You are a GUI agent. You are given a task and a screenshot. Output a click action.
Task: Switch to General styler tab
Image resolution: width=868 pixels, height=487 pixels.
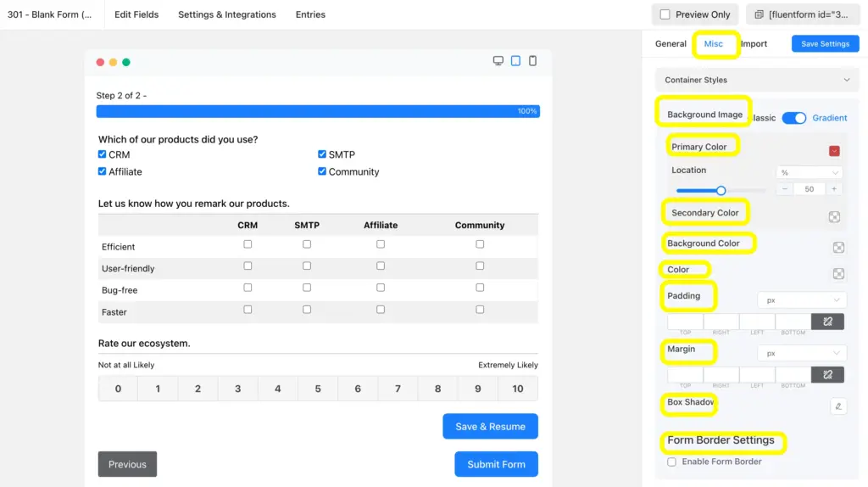coord(670,44)
